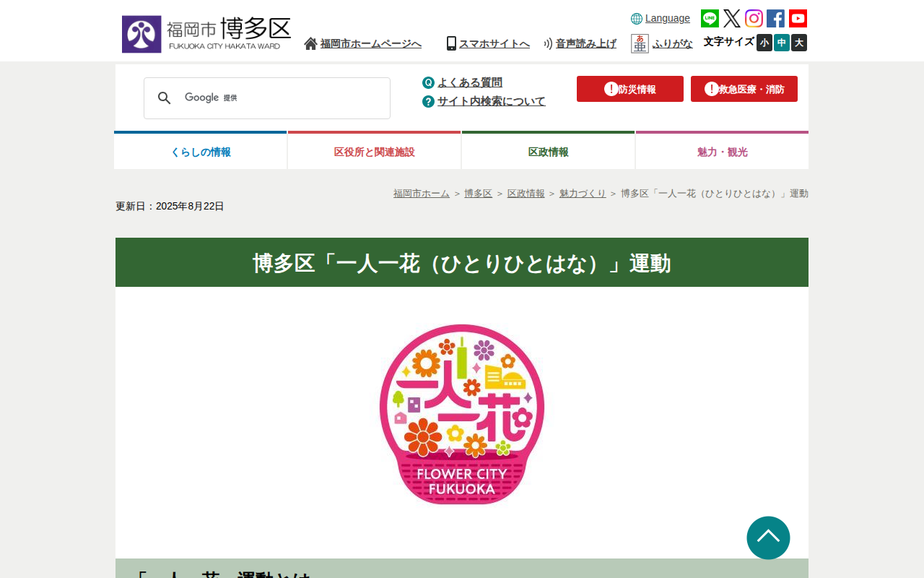This screenshot has width=924, height=578.
Task: Click the globe icon beside Language
Action: [637, 19]
